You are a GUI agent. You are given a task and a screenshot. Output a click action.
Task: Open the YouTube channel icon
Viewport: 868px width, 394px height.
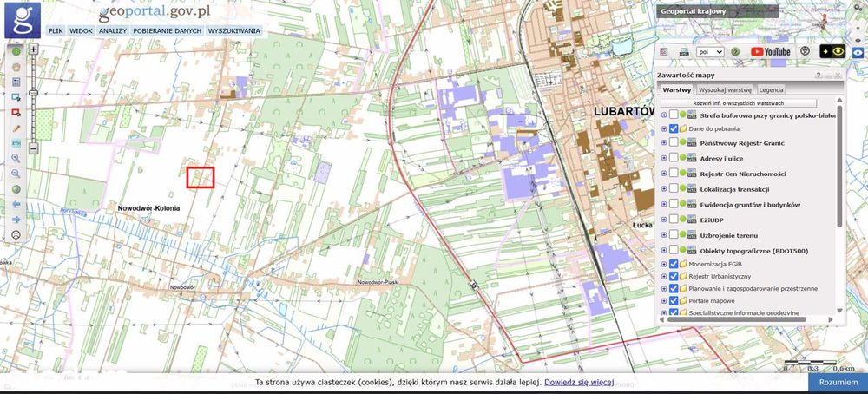point(771,51)
